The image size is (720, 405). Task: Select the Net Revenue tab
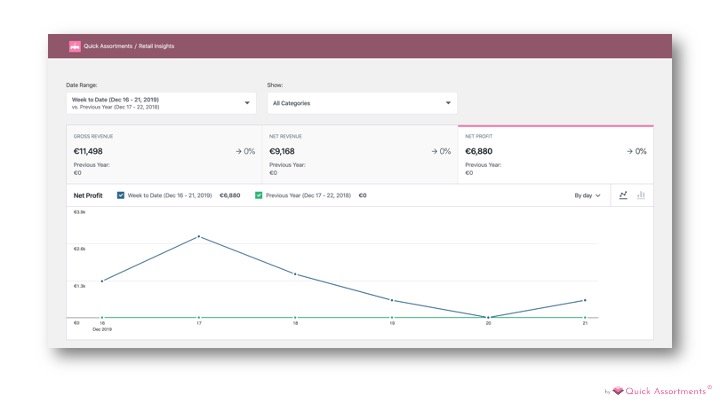(x=360, y=154)
